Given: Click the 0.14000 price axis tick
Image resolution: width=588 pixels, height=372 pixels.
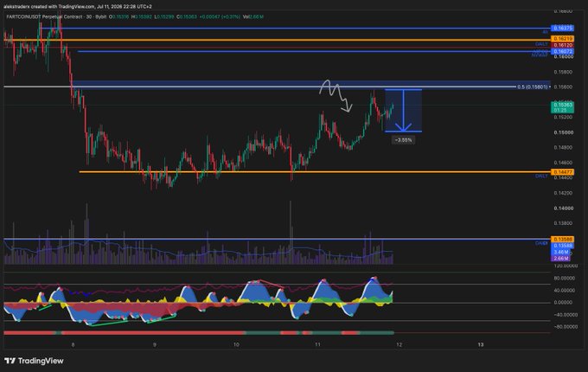Looking at the screenshot, I should 563,208.
